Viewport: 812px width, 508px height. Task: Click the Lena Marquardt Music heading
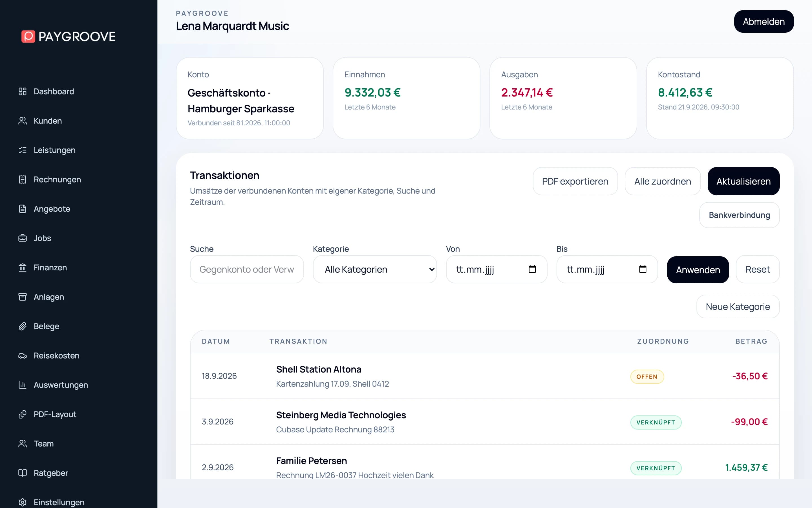232,26
